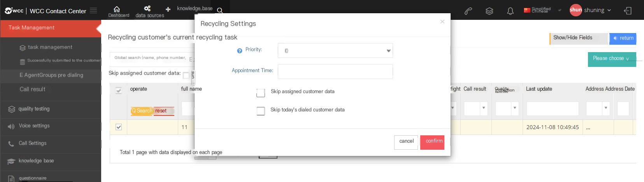Click the stacked layers icon in header

point(490,11)
